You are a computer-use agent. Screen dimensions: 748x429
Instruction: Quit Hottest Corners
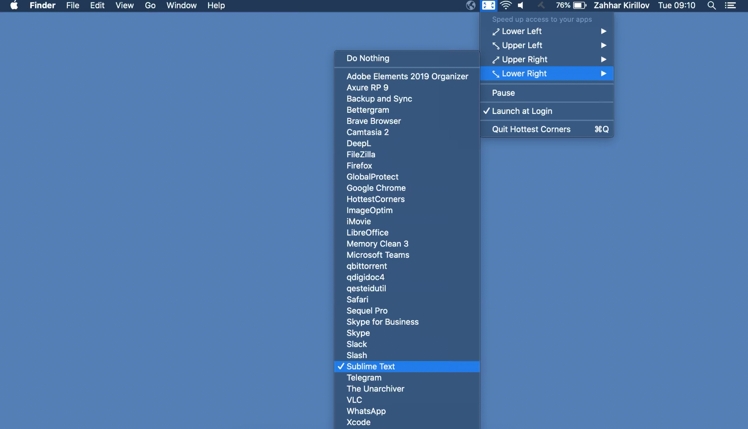click(x=531, y=129)
